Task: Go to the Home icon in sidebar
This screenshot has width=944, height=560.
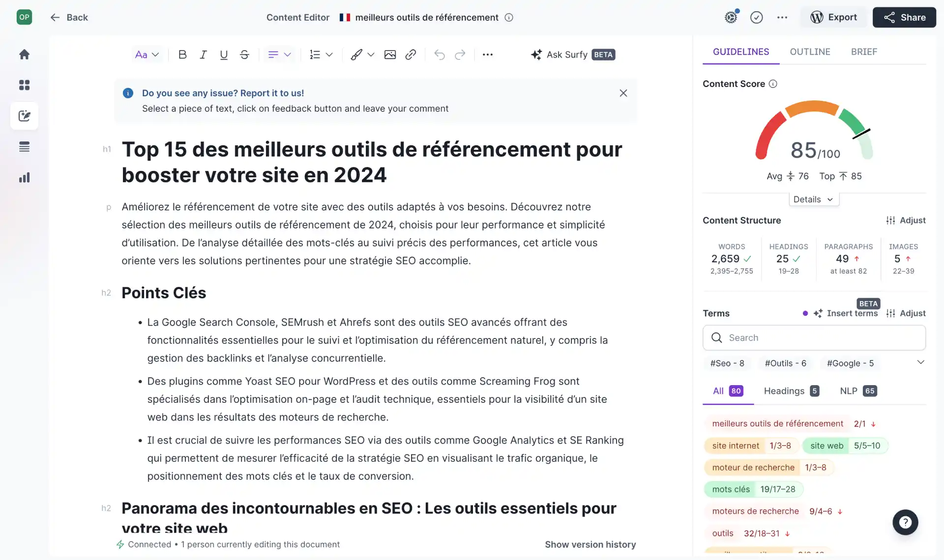Action: [x=24, y=55]
